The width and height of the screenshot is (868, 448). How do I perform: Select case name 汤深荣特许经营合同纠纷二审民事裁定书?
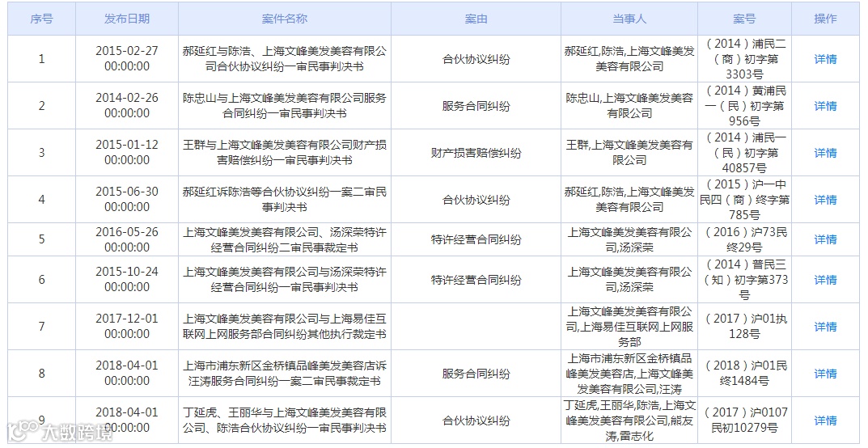click(x=285, y=239)
